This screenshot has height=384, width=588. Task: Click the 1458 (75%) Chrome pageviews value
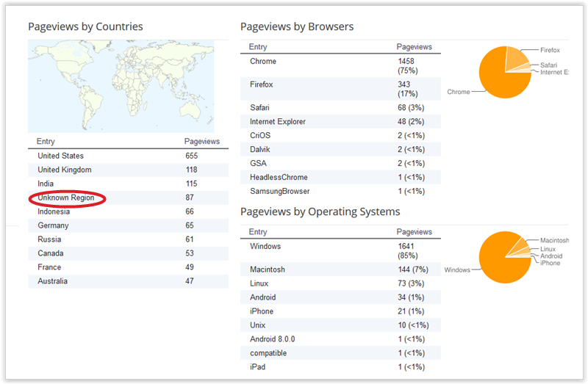(408, 66)
